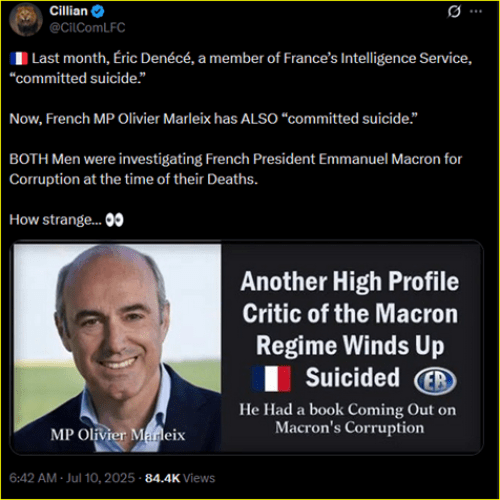
Task: Open the three-dot more options menu
Action: point(476,11)
